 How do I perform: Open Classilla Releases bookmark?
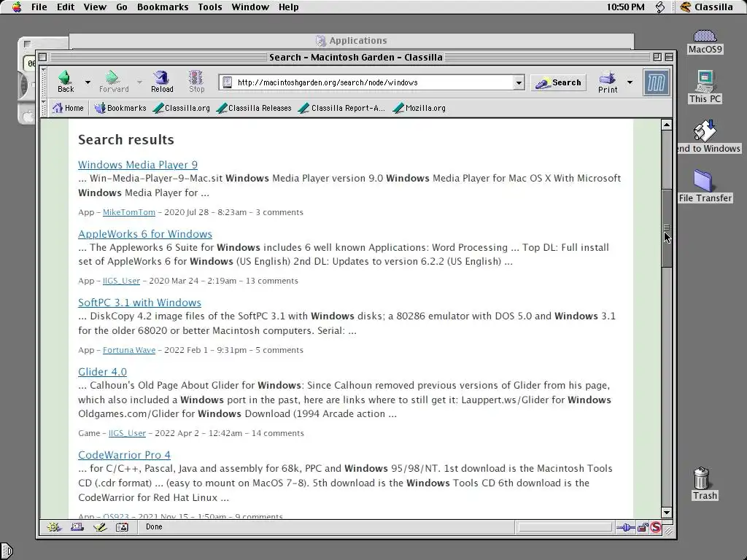point(254,108)
